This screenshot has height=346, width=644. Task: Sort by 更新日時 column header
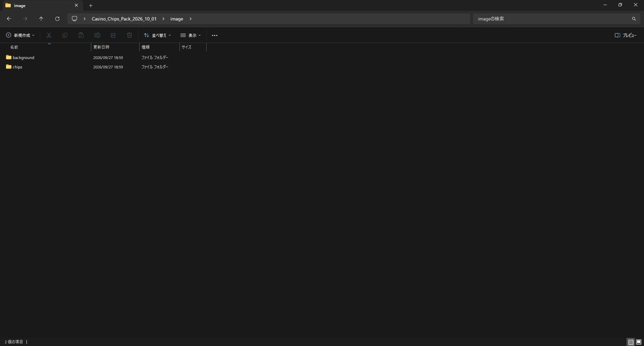pyautogui.click(x=115, y=47)
